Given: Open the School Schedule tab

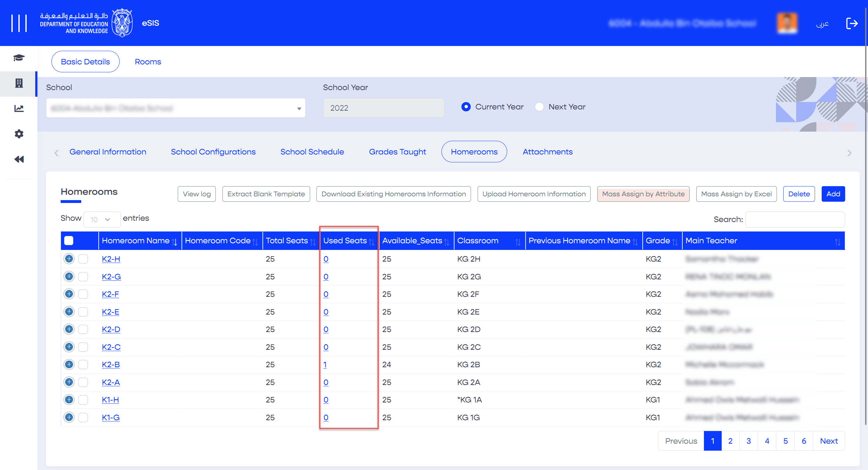Looking at the screenshot, I should 312,152.
